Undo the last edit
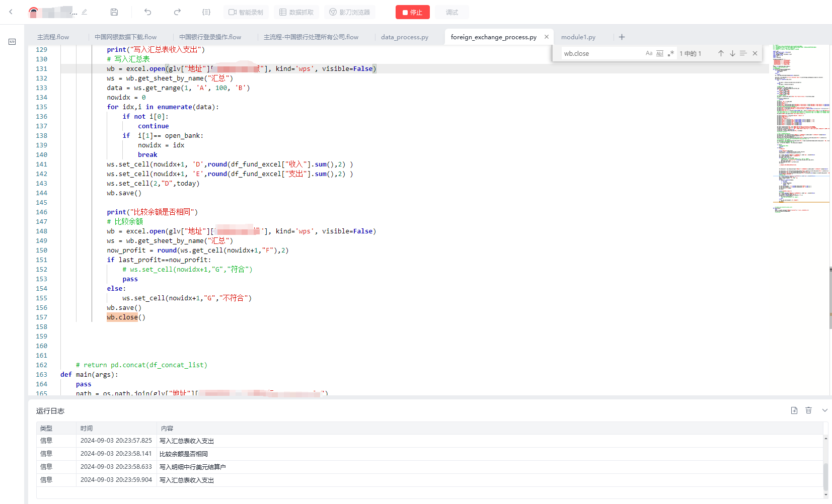The height and width of the screenshot is (504, 832). click(147, 12)
